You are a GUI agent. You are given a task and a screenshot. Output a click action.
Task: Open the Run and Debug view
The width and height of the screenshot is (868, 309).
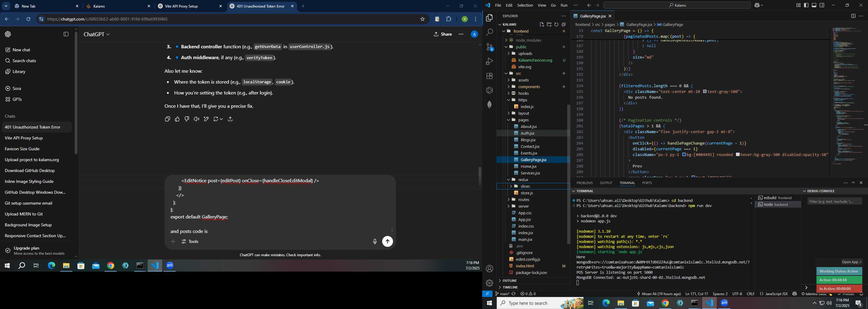(489, 61)
